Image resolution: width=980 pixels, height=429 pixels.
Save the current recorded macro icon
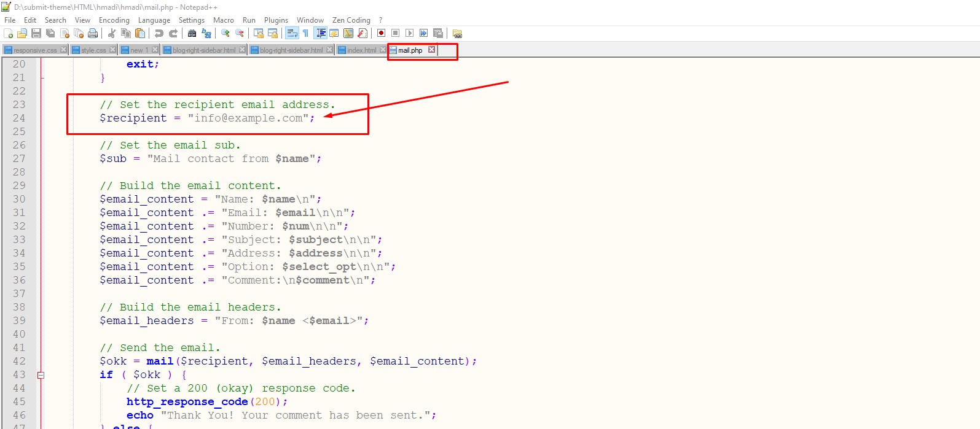(437, 33)
